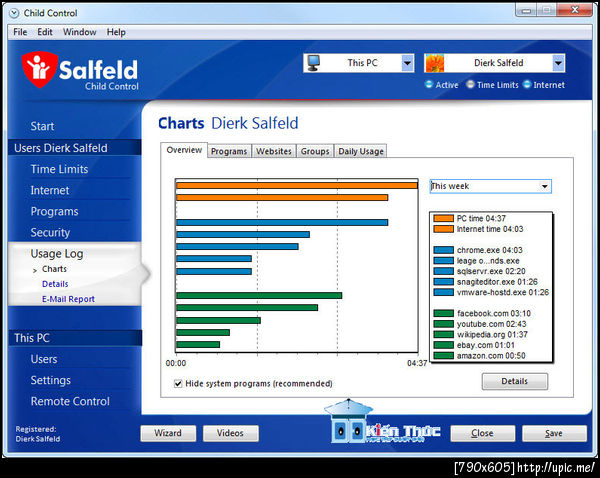
Task: Open Internet in the sidebar
Action: point(50,190)
